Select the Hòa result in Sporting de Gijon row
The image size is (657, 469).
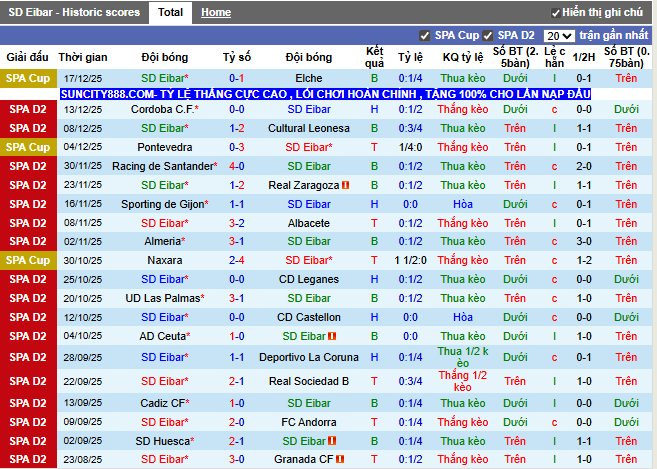click(463, 204)
